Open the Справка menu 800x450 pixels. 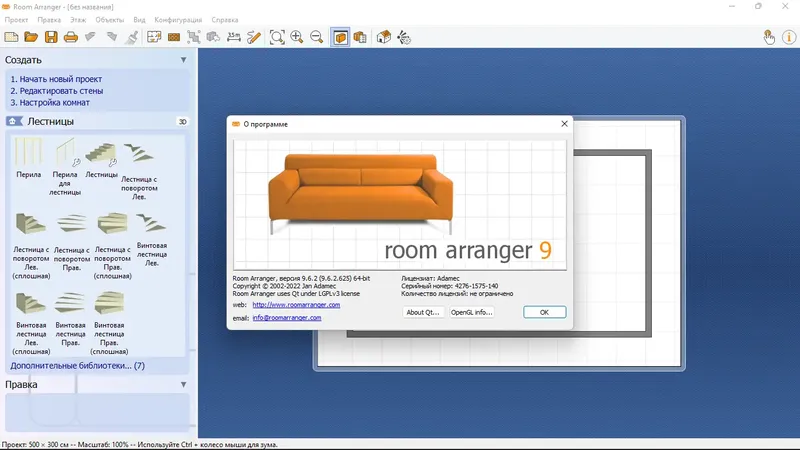224,20
